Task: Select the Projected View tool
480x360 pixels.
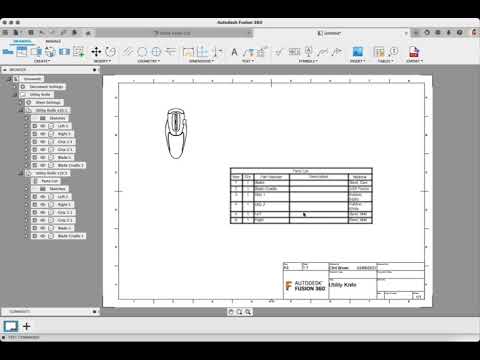Action: click(x=22, y=52)
